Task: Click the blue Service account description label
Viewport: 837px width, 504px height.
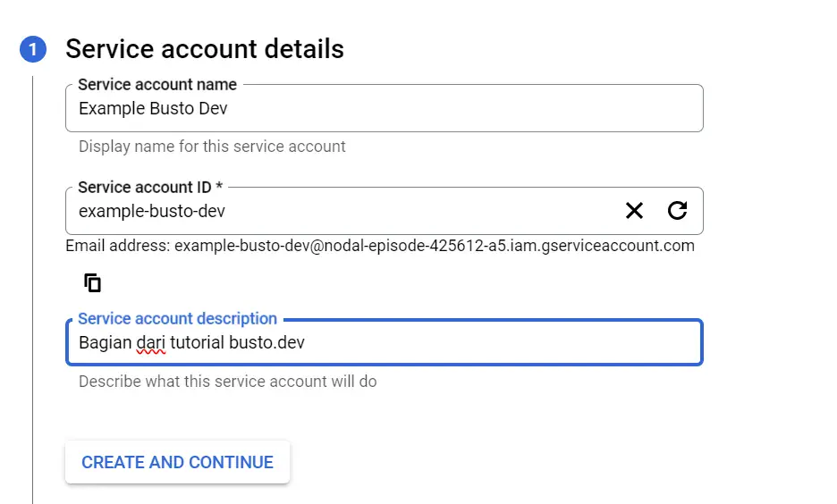Action: click(x=177, y=318)
